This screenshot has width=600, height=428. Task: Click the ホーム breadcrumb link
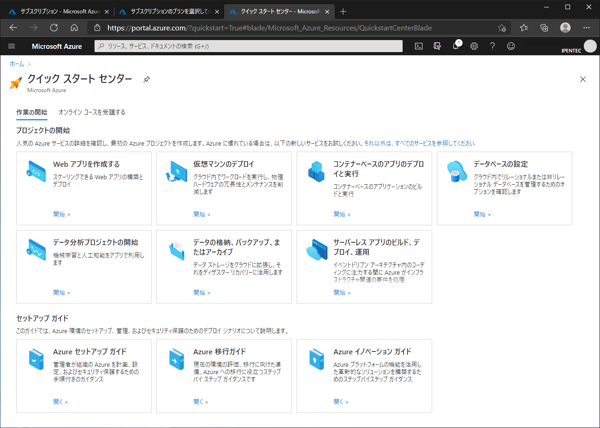[17, 64]
